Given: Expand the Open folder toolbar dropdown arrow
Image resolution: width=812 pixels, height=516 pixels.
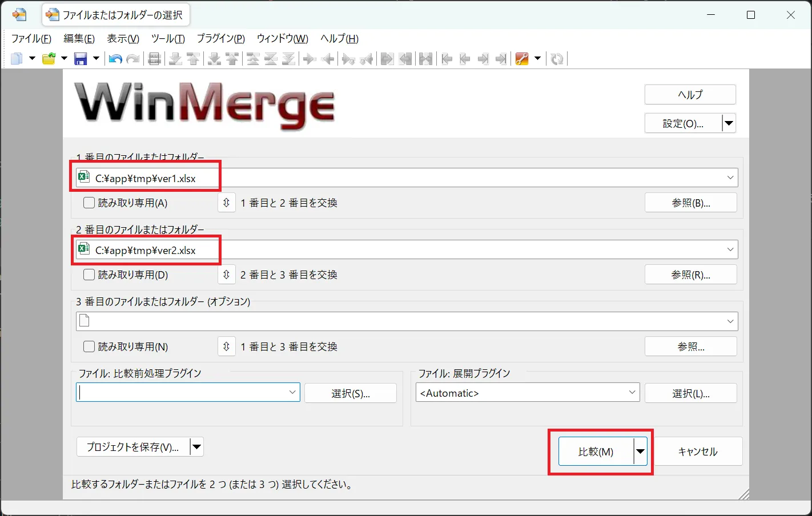Looking at the screenshot, I should [64, 58].
